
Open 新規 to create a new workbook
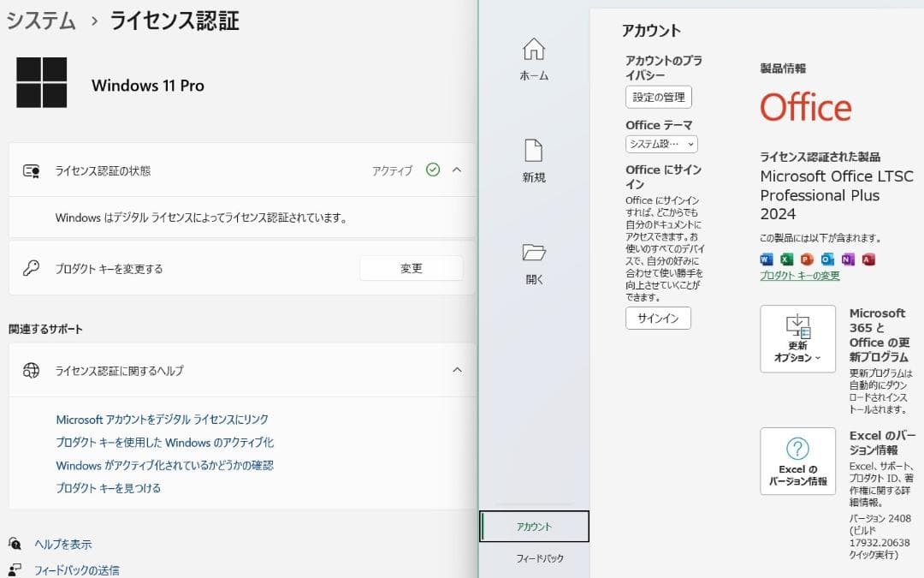click(533, 158)
